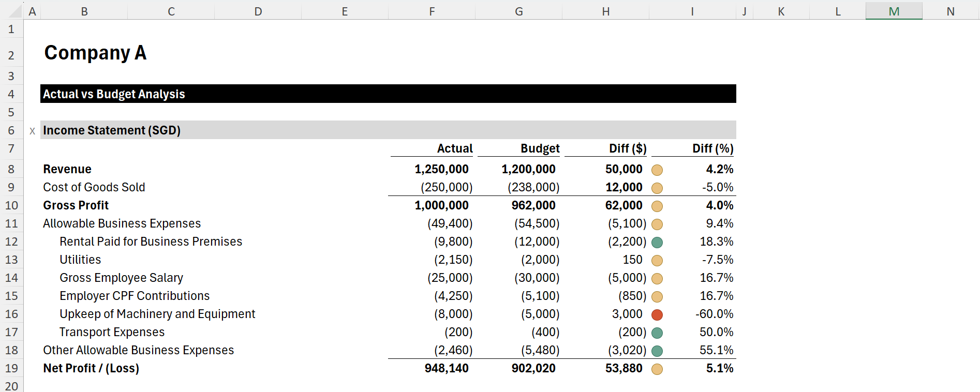This screenshot has height=392, width=980.
Task: Click the yellow indicator in the Net Profit row
Action: pos(657,369)
